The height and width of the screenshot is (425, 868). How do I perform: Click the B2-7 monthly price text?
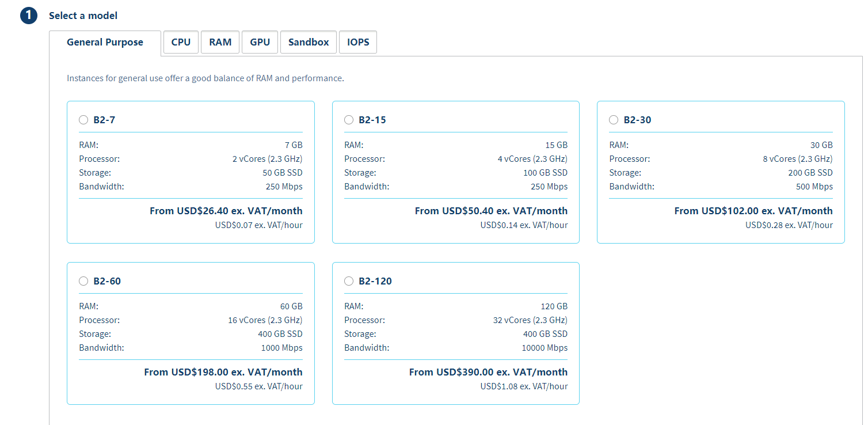[x=226, y=211]
